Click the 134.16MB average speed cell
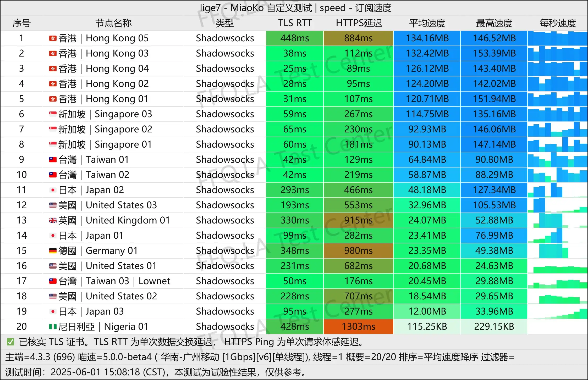588x380 pixels. 427,38
